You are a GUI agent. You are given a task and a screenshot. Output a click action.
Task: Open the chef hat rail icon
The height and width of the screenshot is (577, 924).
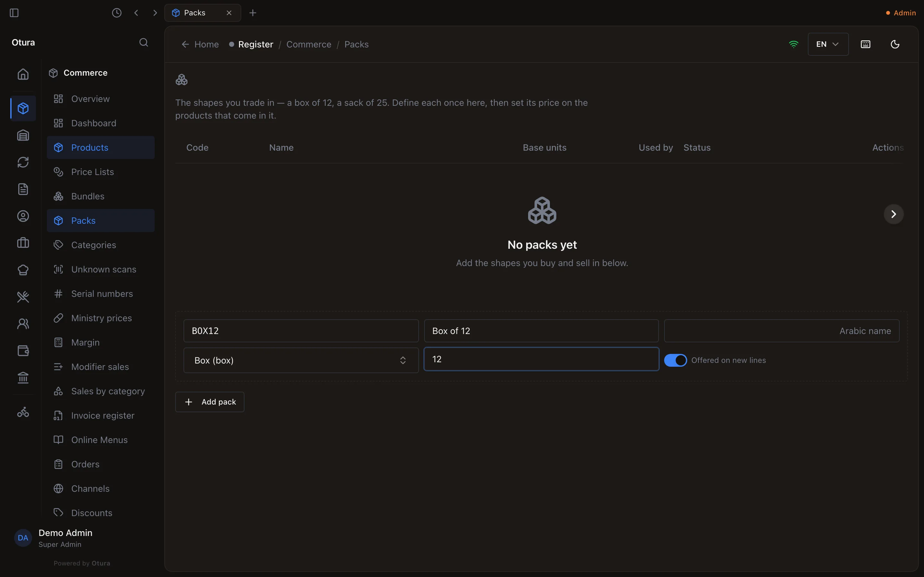23,270
